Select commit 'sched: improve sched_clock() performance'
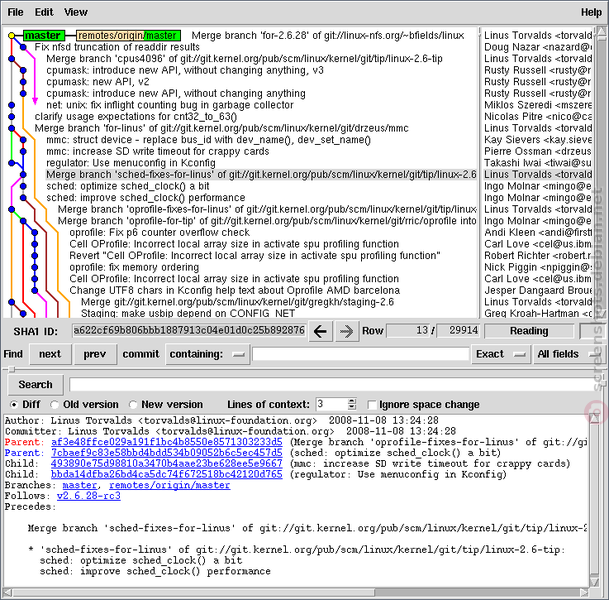Image resolution: width=609 pixels, height=600 pixels. point(146,198)
